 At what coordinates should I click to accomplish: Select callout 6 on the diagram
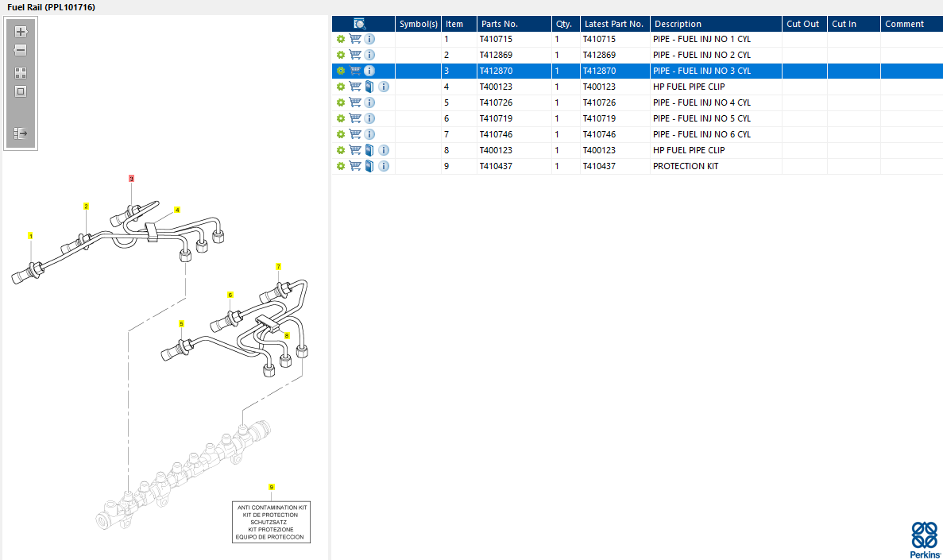tap(230, 295)
